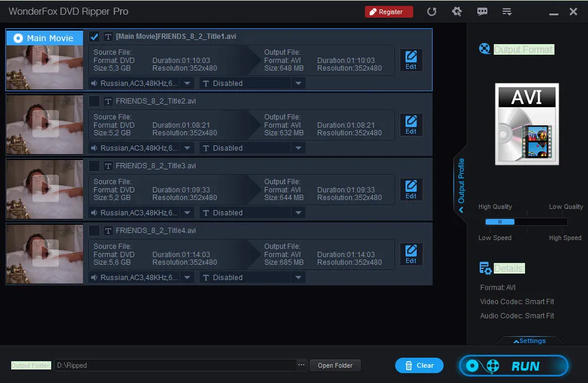
Task: Click Edit icon for FRIENDS_8_2_Title2.avi
Action: (411, 125)
